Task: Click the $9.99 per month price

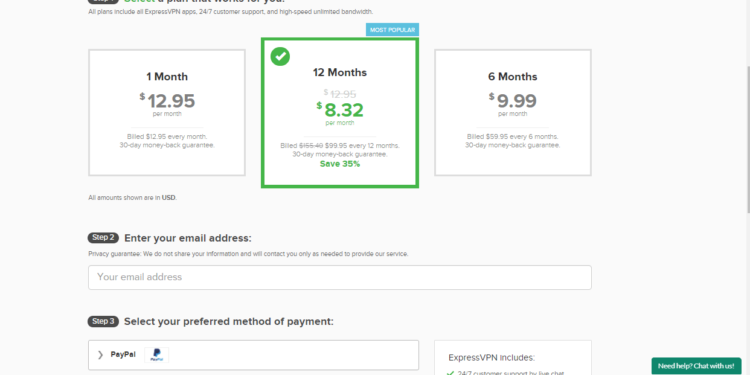Action: pyautogui.click(x=513, y=101)
